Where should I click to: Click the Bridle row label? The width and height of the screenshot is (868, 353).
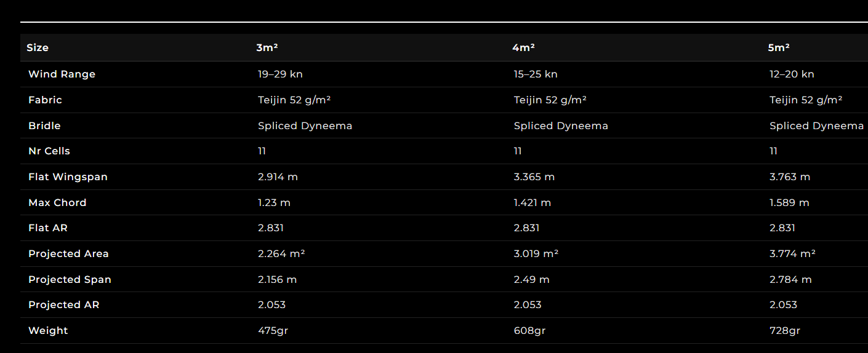[x=44, y=125]
